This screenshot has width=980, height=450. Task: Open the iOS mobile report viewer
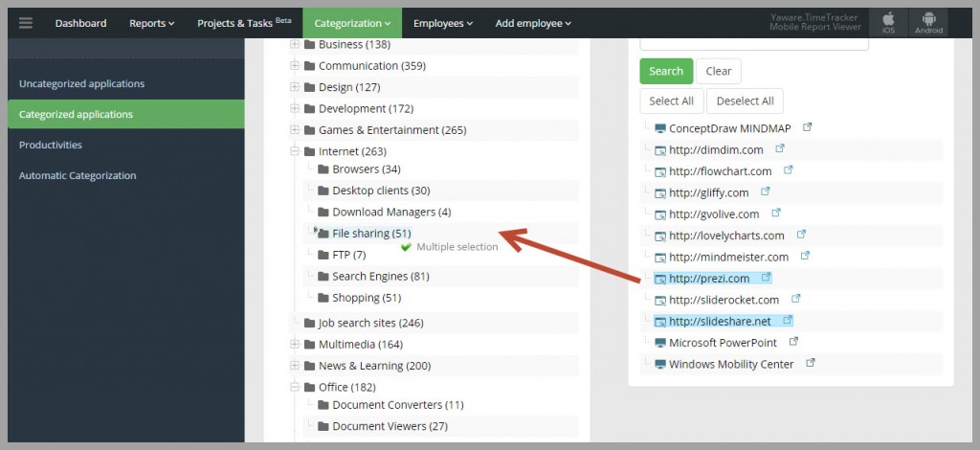888,23
